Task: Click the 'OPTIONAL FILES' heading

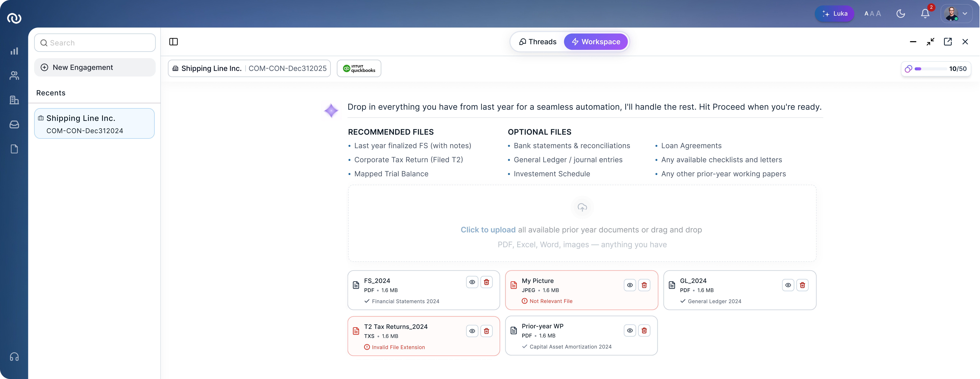Action: (540, 132)
